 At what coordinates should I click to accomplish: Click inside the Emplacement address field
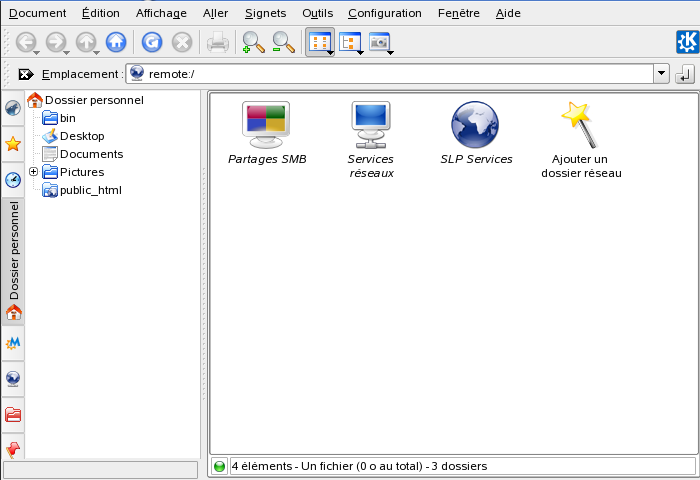(400, 74)
